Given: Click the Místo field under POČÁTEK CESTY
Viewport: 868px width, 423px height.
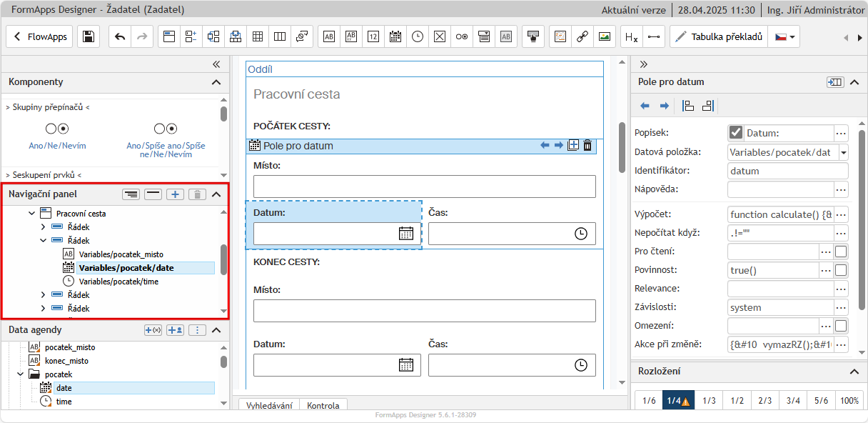Looking at the screenshot, I should click(424, 186).
